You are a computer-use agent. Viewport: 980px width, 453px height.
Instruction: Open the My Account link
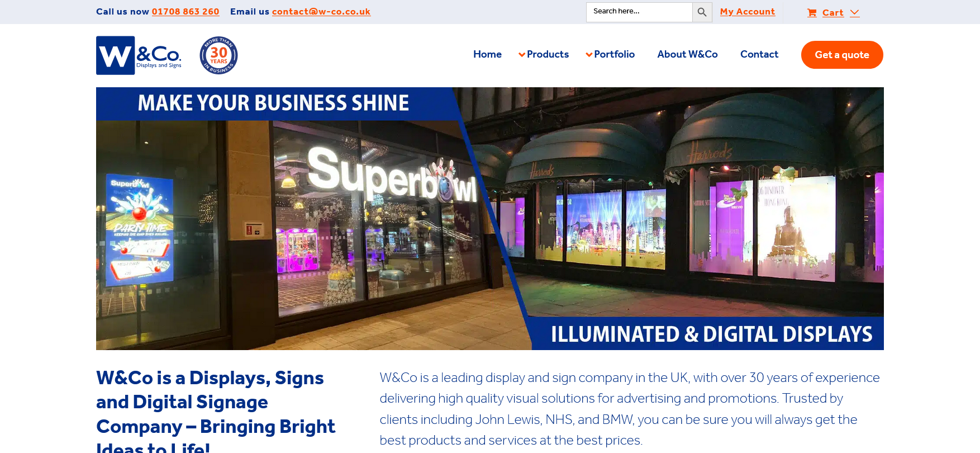747,12
